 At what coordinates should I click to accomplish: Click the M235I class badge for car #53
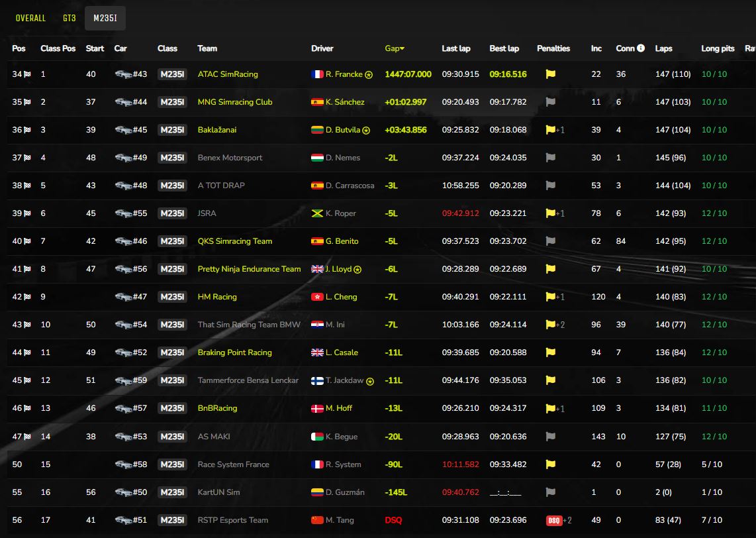tap(172, 437)
